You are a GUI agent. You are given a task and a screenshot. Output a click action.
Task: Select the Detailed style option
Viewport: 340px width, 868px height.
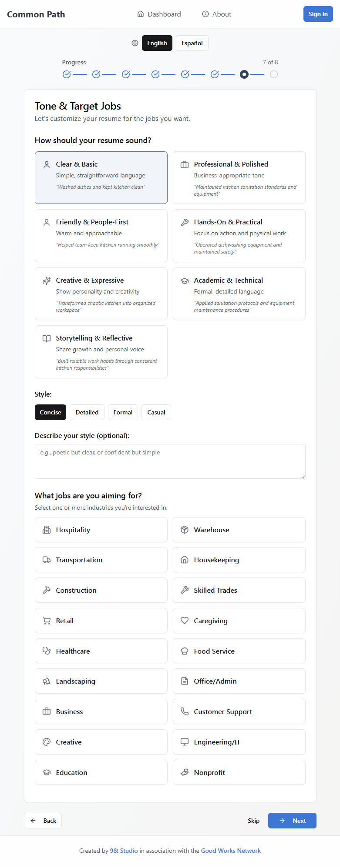pyautogui.click(x=87, y=412)
